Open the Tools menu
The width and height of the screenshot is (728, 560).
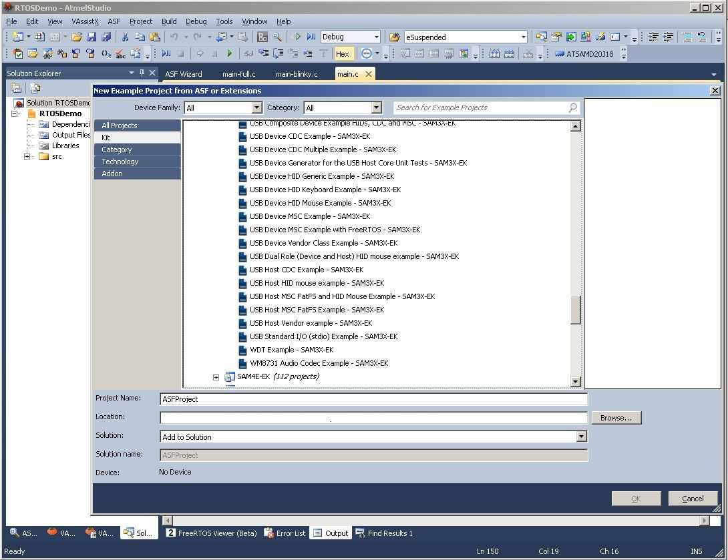224,21
